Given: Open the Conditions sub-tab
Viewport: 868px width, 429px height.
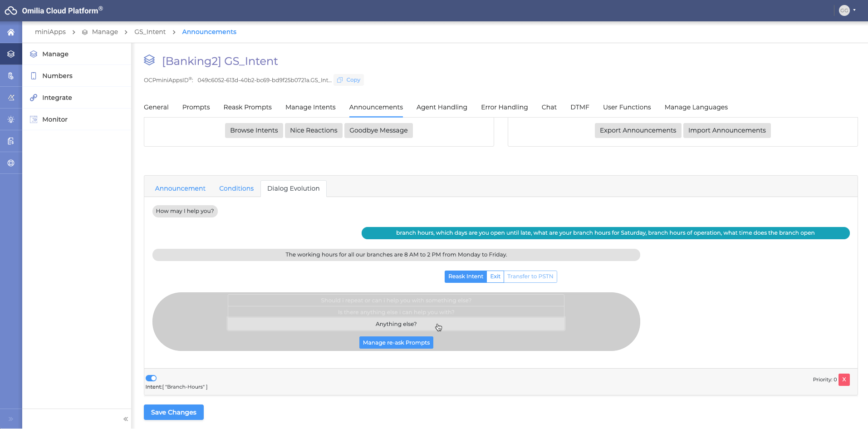Looking at the screenshot, I should coord(236,188).
